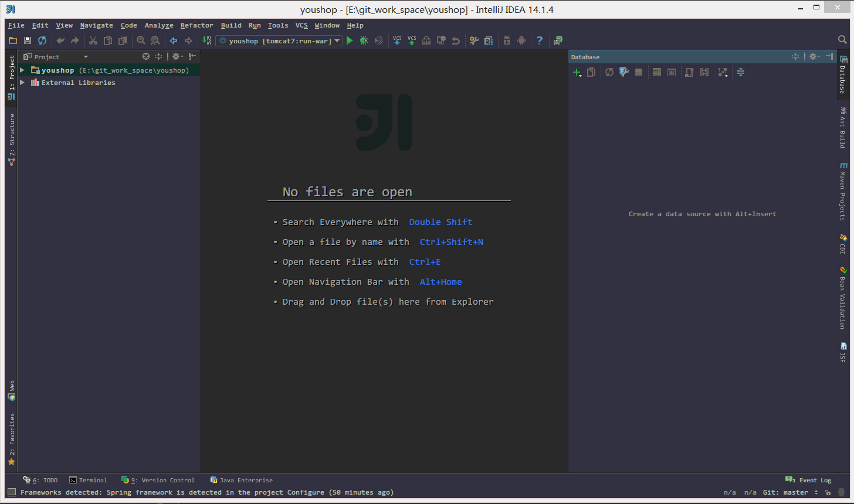Click the green Run button in toolbar
The image size is (854, 504).
[x=350, y=40]
